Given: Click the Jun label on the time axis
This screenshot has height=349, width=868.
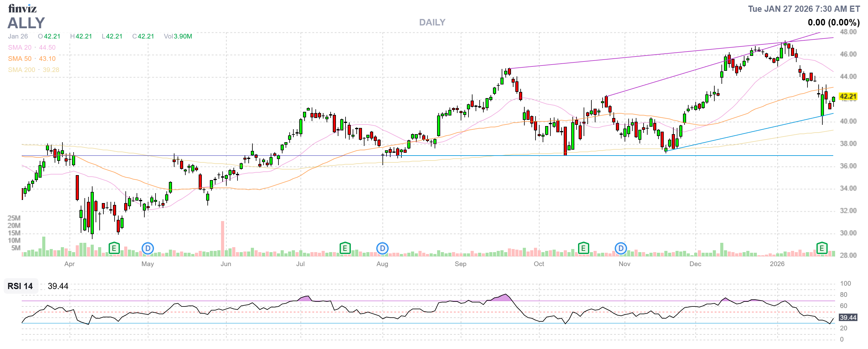Looking at the screenshot, I should coord(226,264).
